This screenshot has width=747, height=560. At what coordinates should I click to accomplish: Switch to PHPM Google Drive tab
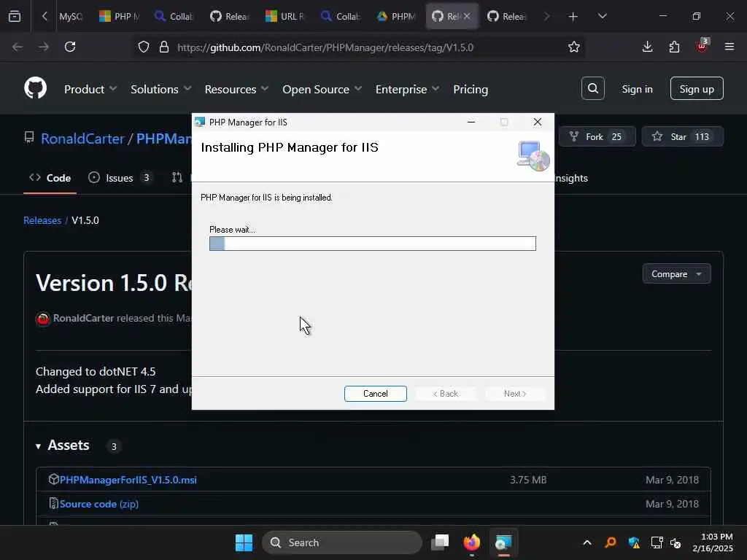tap(397, 17)
